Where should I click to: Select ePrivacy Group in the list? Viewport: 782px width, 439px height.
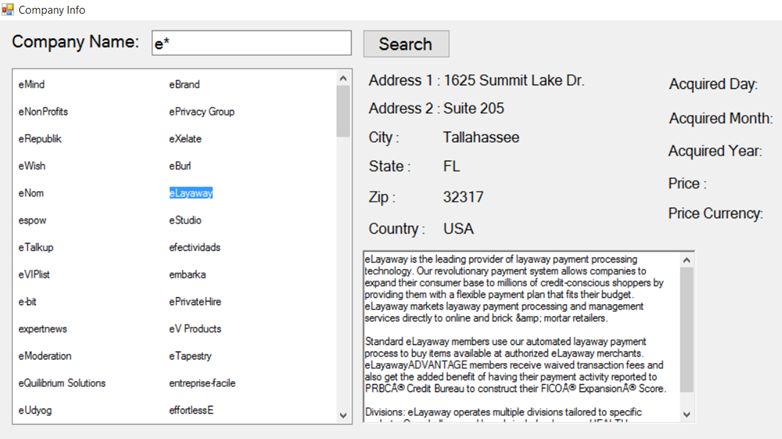201,112
